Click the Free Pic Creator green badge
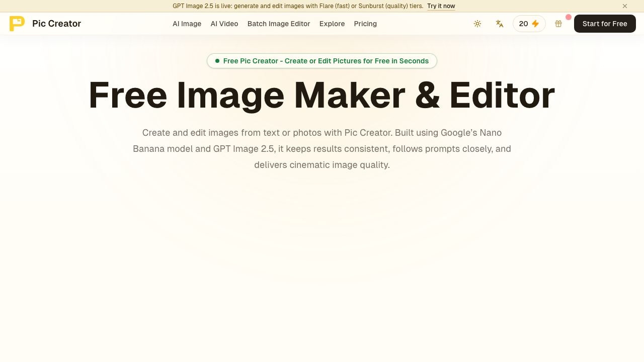This screenshot has height=362, width=644. pos(322,61)
